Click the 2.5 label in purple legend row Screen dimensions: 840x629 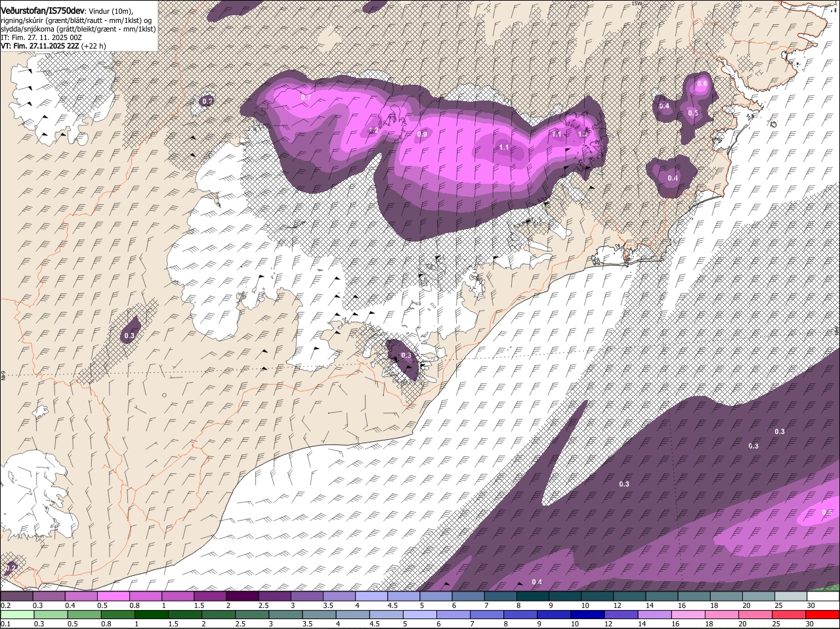click(264, 605)
